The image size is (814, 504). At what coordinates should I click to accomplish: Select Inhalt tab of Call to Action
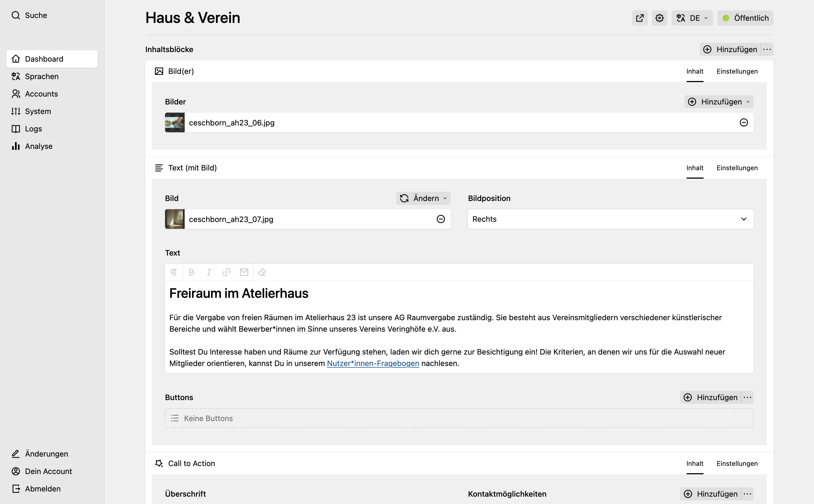pyautogui.click(x=695, y=464)
